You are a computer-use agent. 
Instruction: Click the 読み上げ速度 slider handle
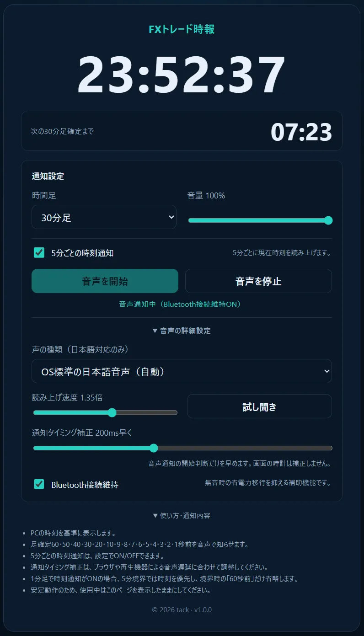pos(112,413)
